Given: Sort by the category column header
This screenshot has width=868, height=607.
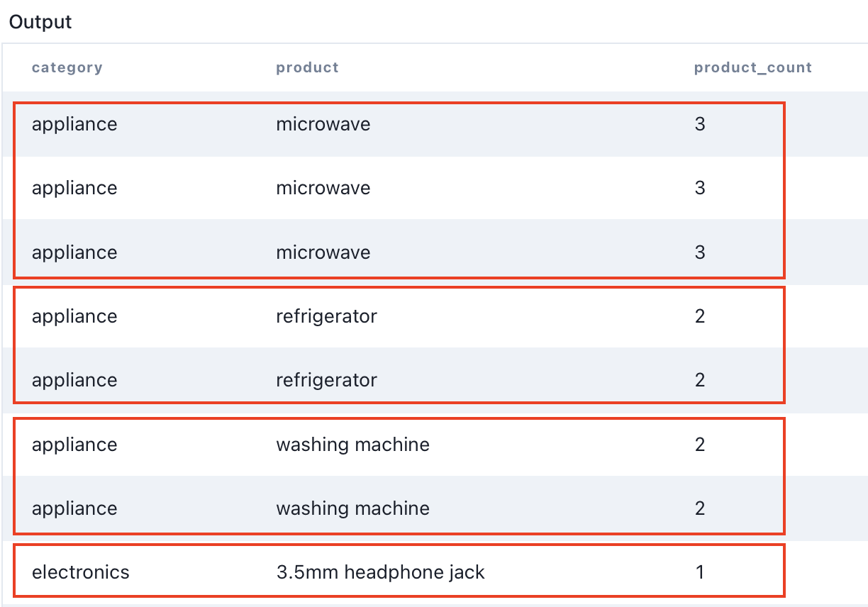Looking at the screenshot, I should pyautogui.click(x=67, y=68).
